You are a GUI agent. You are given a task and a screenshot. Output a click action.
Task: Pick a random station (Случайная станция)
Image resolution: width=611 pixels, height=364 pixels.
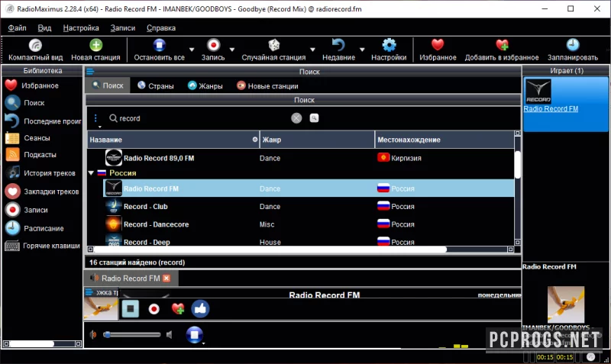pyautogui.click(x=273, y=50)
